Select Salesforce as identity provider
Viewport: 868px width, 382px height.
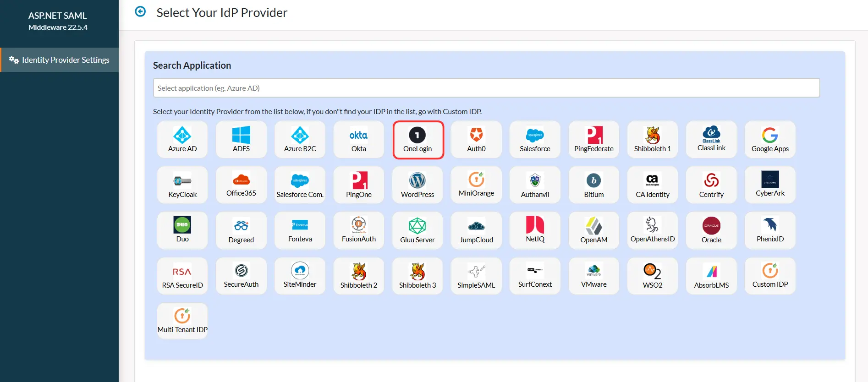pyautogui.click(x=535, y=140)
